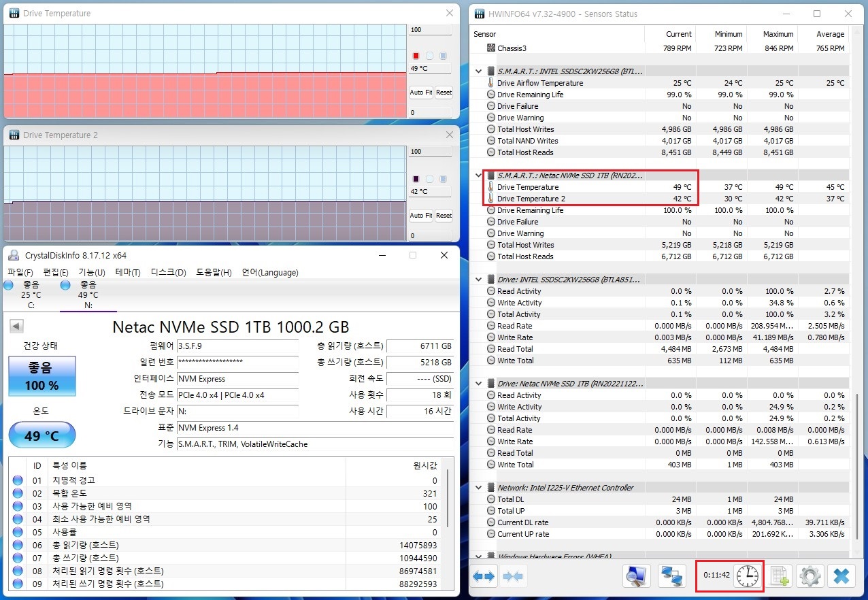
Task: Open 편집(E) menu
Action: [56, 273]
